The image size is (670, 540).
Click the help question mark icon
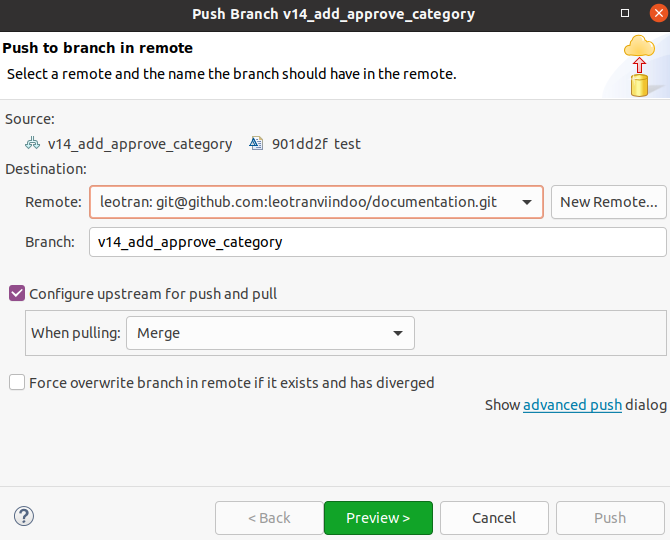pyautogui.click(x=24, y=517)
